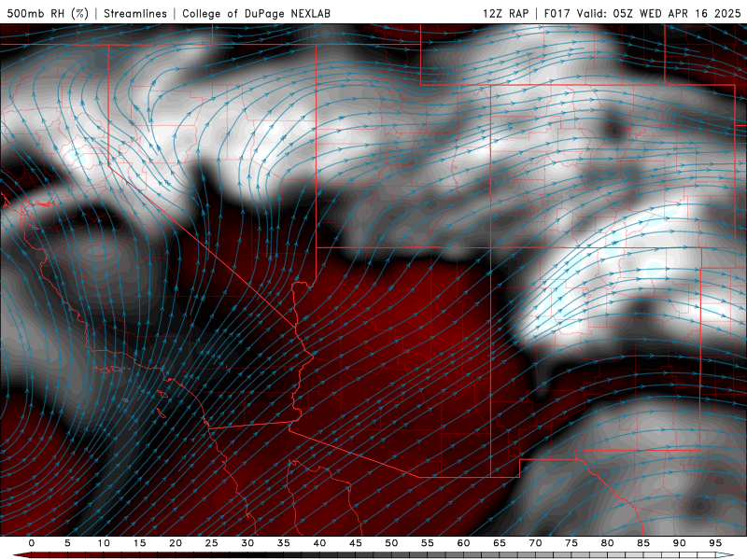The image size is (747, 560).
Task: Click the 80 label on the RH legend
Action: point(607,543)
